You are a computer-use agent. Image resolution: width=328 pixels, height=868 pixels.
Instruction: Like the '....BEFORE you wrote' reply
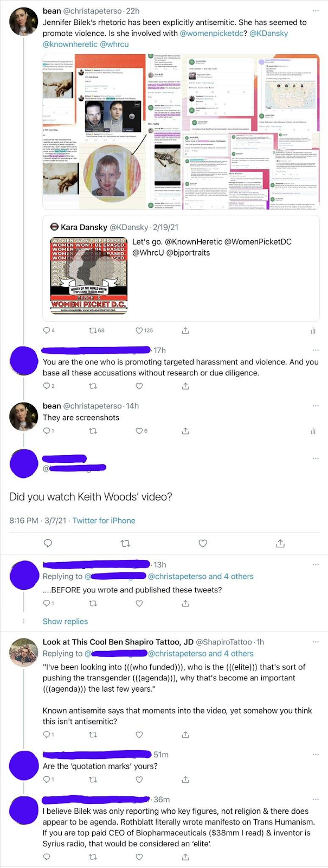[139, 603]
